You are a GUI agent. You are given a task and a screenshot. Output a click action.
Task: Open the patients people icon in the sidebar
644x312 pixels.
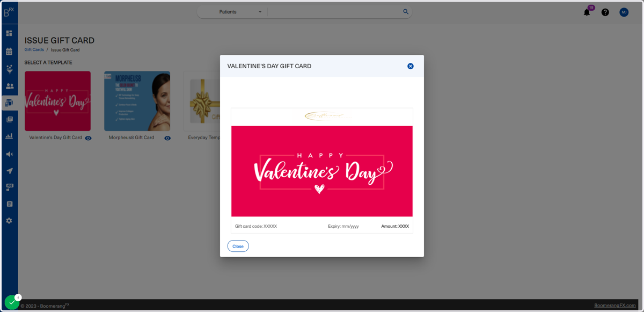pyautogui.click(x=9, y=86)
